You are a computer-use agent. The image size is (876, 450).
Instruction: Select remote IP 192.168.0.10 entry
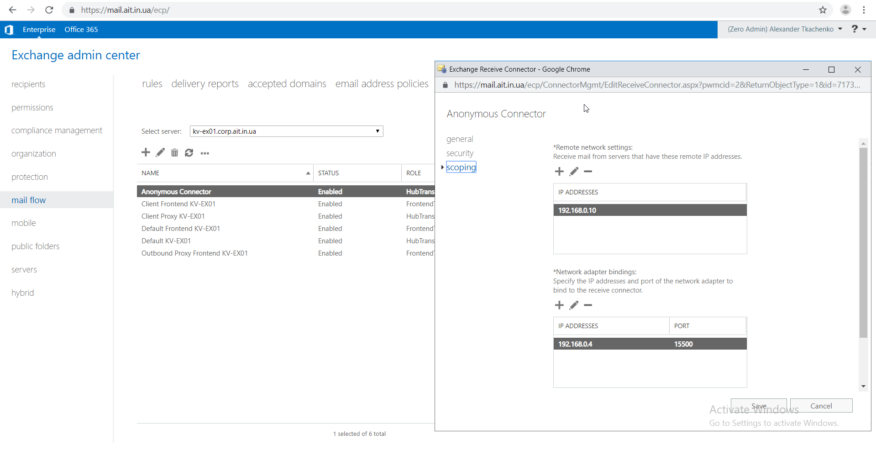650,210
